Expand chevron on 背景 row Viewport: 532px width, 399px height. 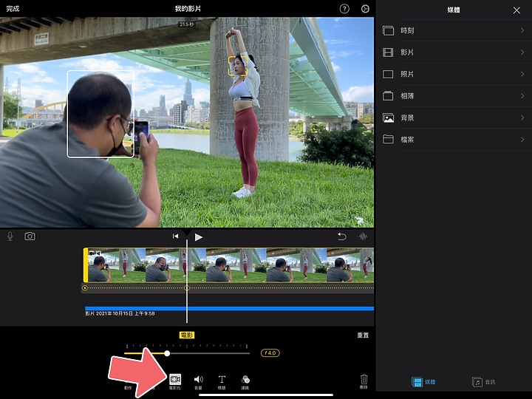tap(522, 117)
